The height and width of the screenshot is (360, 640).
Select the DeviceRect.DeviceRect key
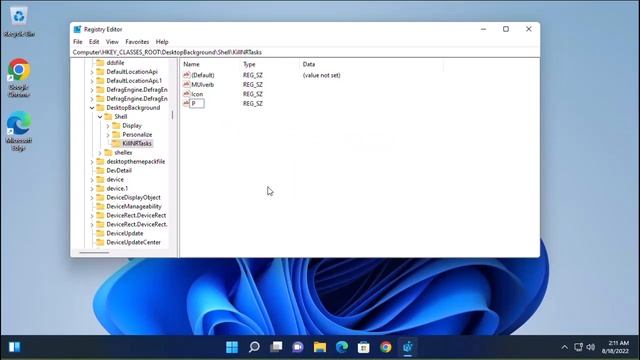136,215
